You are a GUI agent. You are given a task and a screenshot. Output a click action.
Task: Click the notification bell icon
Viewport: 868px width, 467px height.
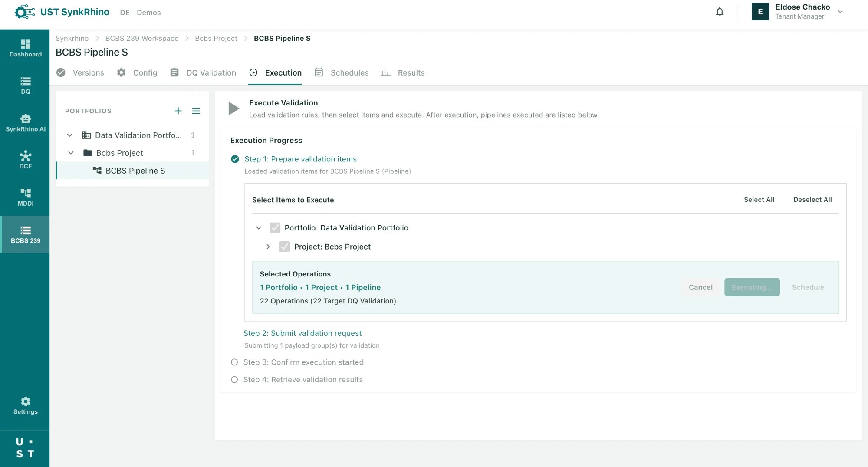(x=720, y=12)
